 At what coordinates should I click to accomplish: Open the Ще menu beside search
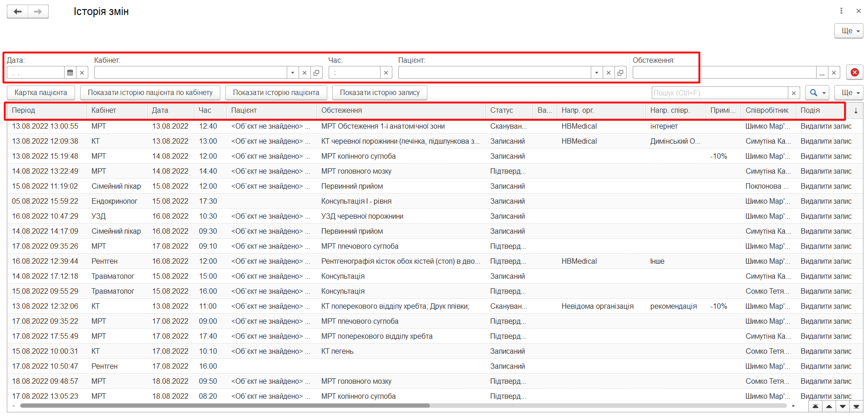[x=849, y=93]
